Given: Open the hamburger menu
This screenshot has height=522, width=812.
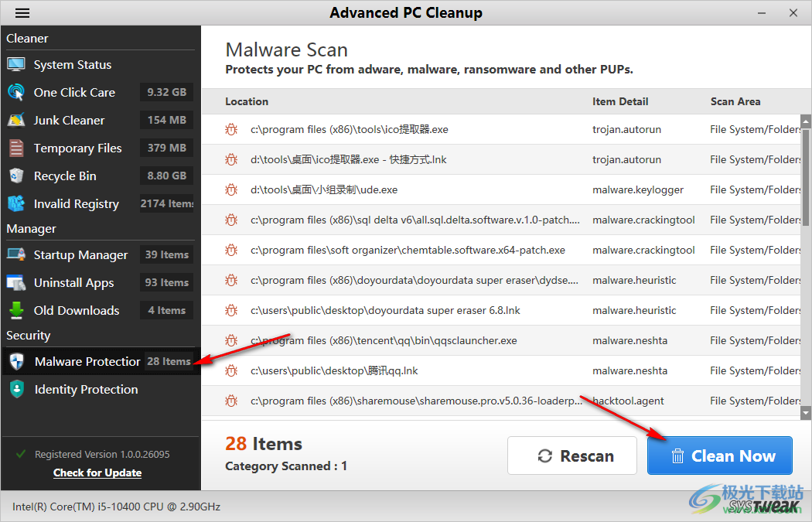Looking at the screenshot, I should coord(22,13).
